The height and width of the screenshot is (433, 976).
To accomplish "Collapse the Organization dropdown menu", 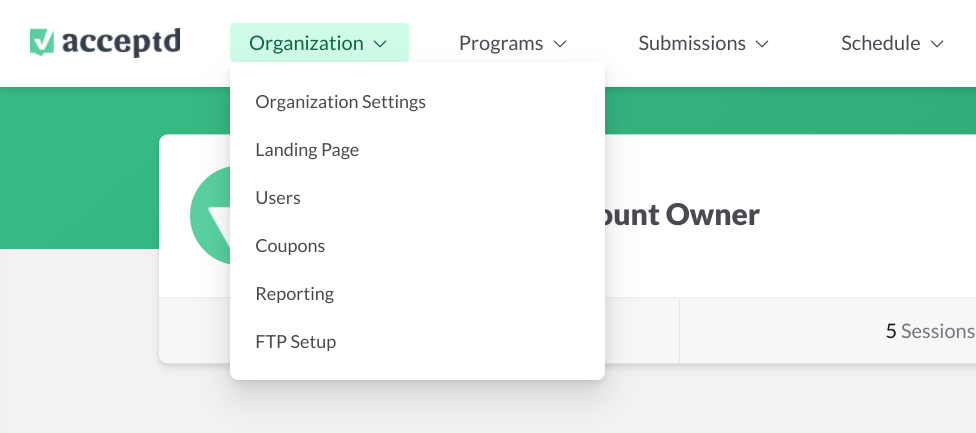I will (319, 43).
